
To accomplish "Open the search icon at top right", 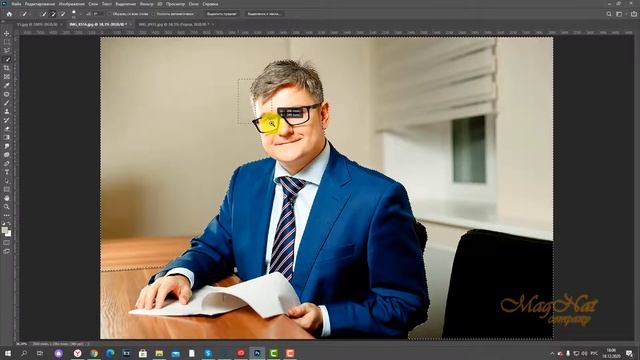I will tap(609, 14).
